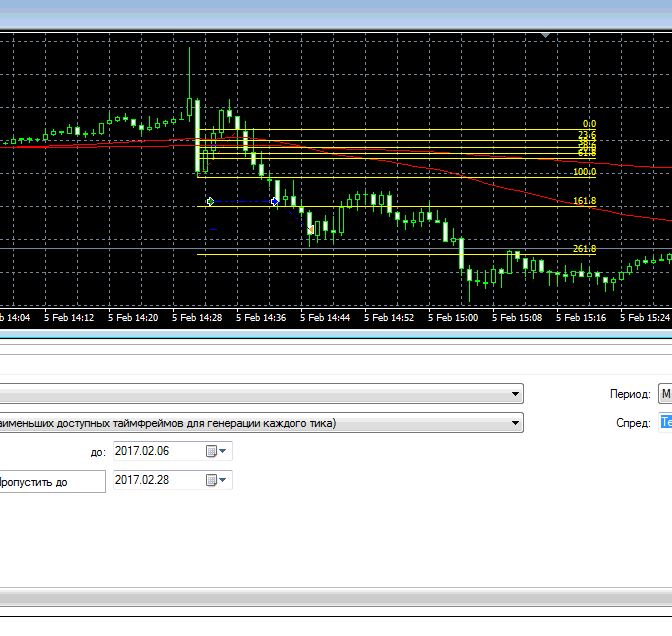
Task: Select the Fibonacci 161.8 level label
Action: coord(585,201)
